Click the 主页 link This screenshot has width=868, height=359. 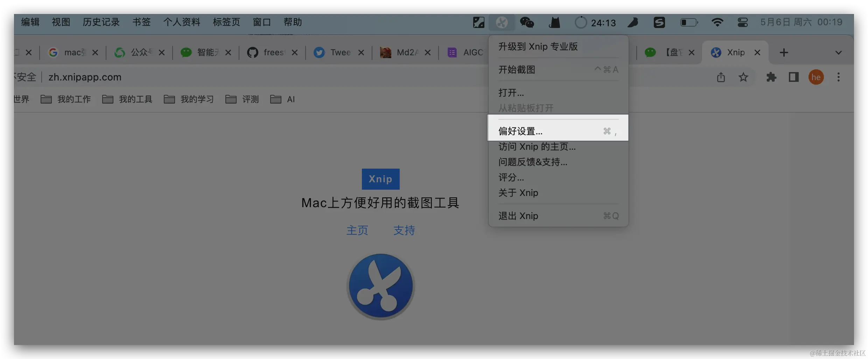pyautogui.click(x=357, y=230)
